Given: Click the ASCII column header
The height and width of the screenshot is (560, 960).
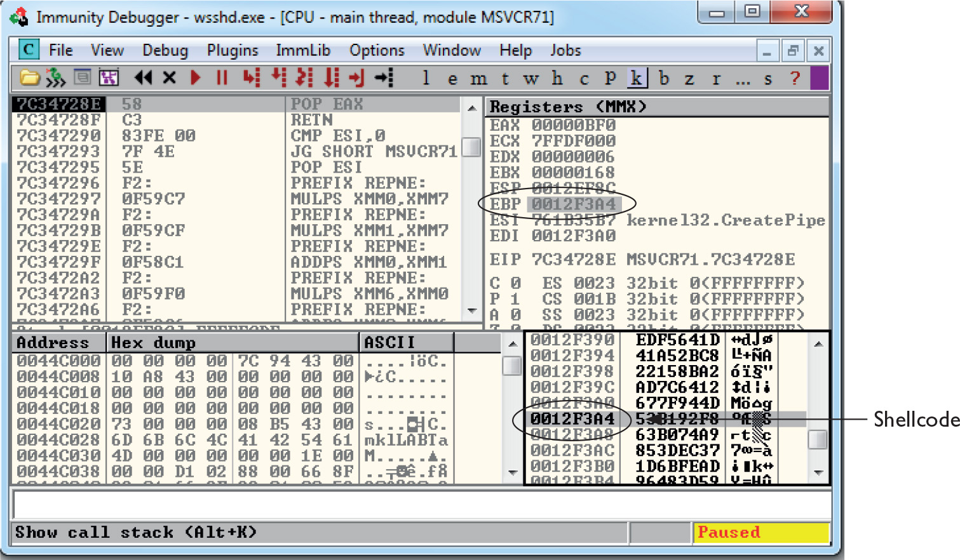Looking at the screenshot, I should coord(407,343).
